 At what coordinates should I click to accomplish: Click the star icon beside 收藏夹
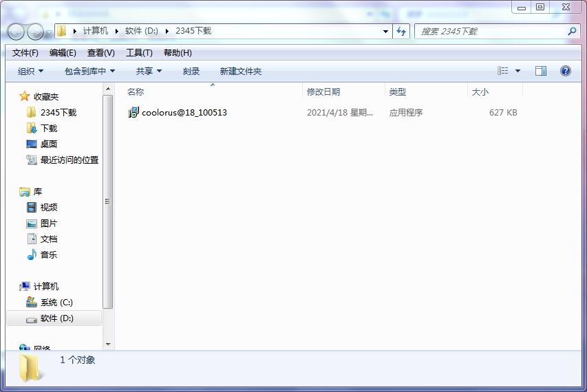tap(24, 96)
